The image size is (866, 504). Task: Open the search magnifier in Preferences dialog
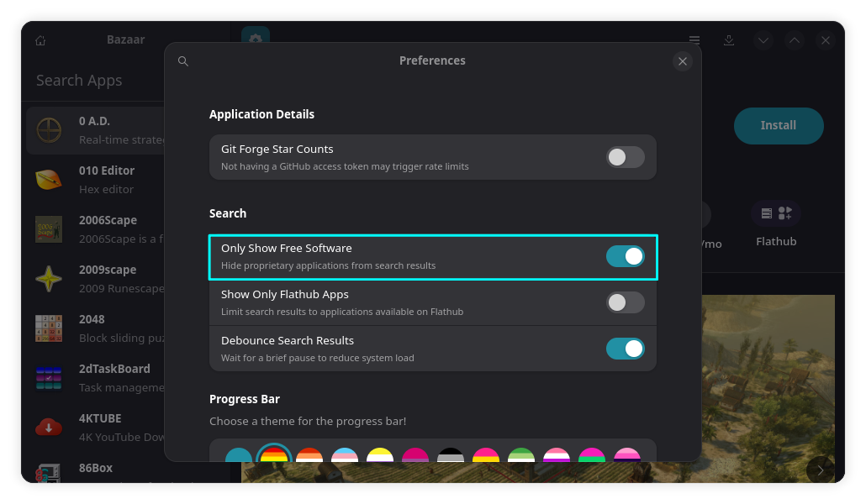183,60
